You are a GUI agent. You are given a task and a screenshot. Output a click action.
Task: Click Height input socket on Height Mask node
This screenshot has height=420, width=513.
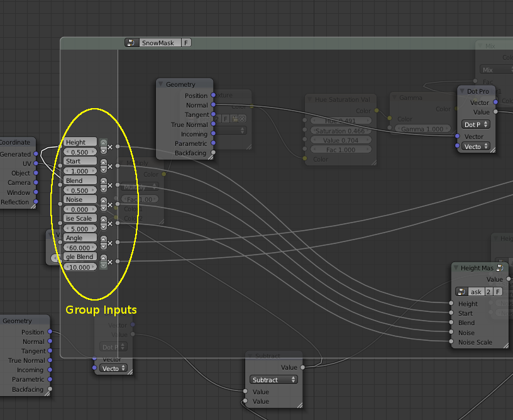pos(451,304)
